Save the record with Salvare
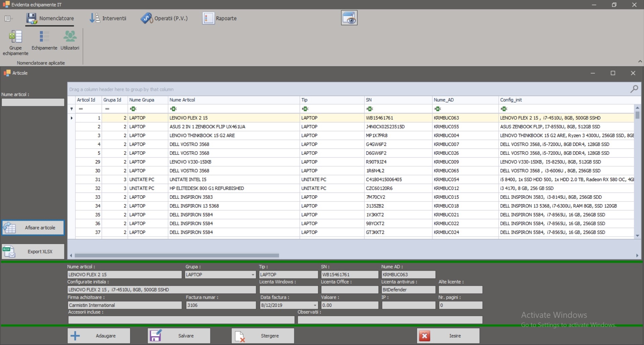The height and width of the screenshot is (345, 644). tap(179, 336)
